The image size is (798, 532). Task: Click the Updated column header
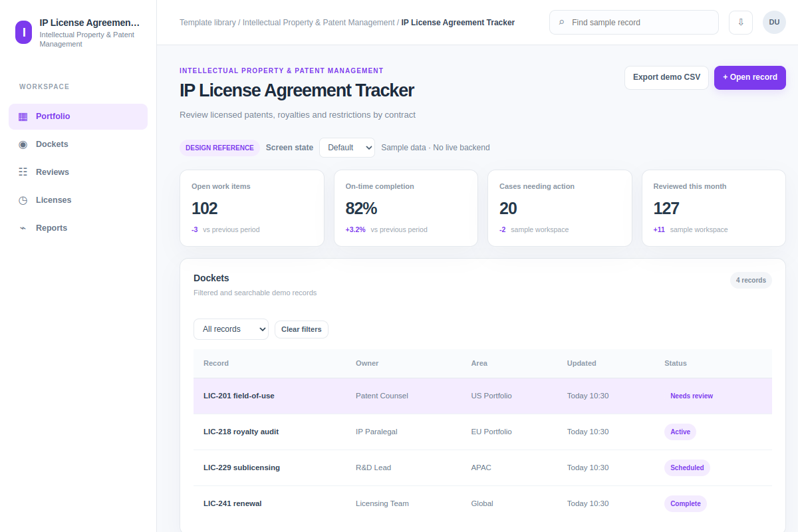tap(582, 363)
